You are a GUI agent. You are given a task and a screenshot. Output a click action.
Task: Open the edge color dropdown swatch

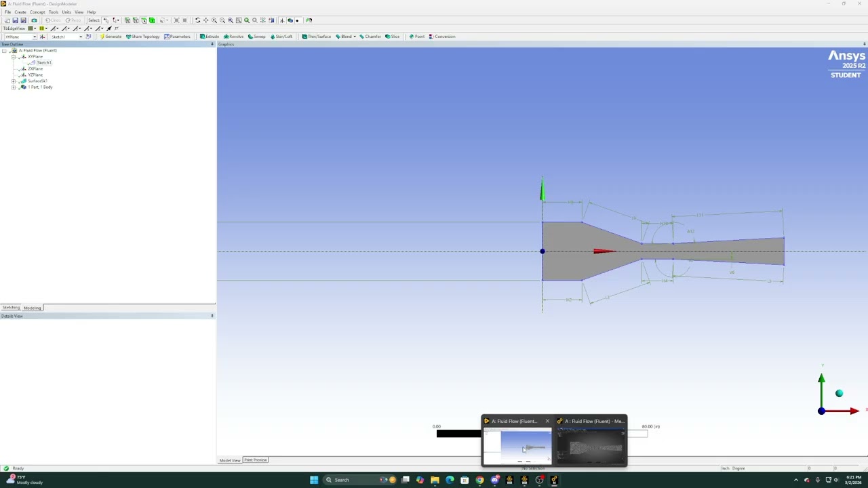click(x=32, y=28)
